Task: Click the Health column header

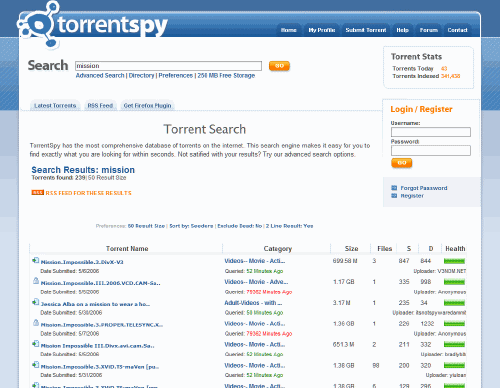Action: (455, 249)
